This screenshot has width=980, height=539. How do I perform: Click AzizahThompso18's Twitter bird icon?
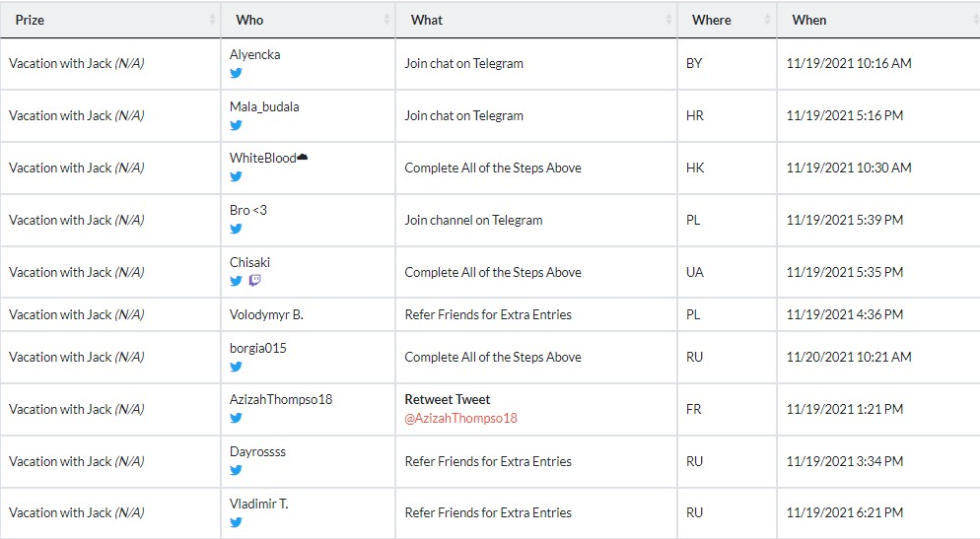click(x=236, y=418)
